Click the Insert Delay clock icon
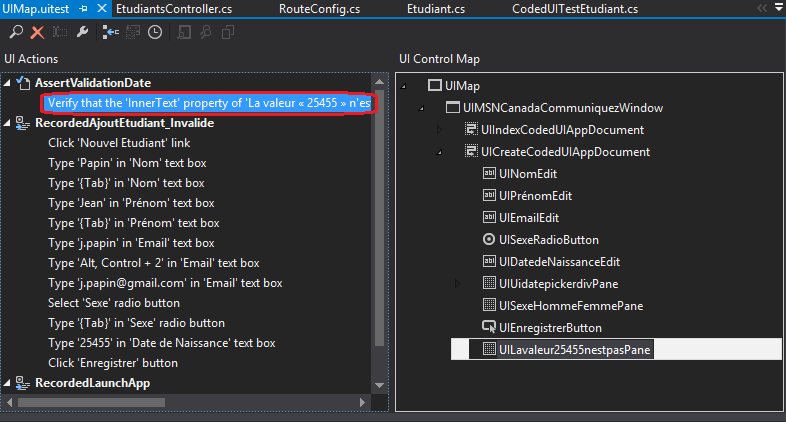Viewport: 786px width, 422px height. click(155, 33)
